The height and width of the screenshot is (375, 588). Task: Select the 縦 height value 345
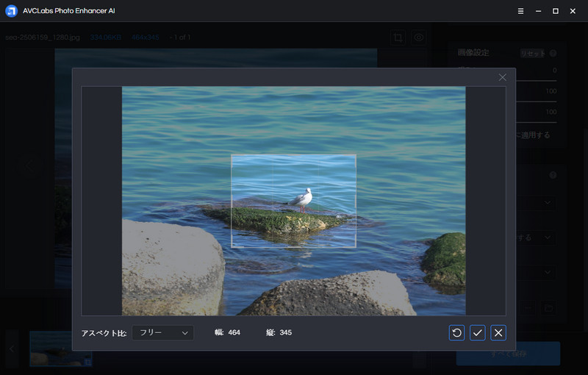click(285, 332)
